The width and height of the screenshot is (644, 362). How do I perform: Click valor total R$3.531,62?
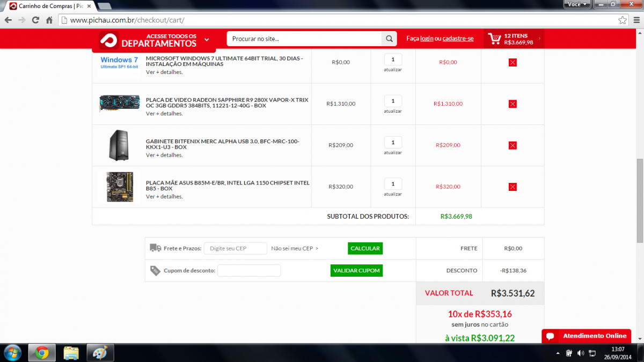coord(513,293)
